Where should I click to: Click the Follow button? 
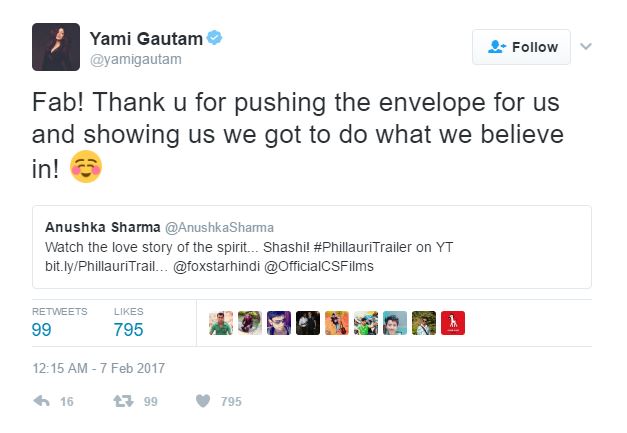521,47
